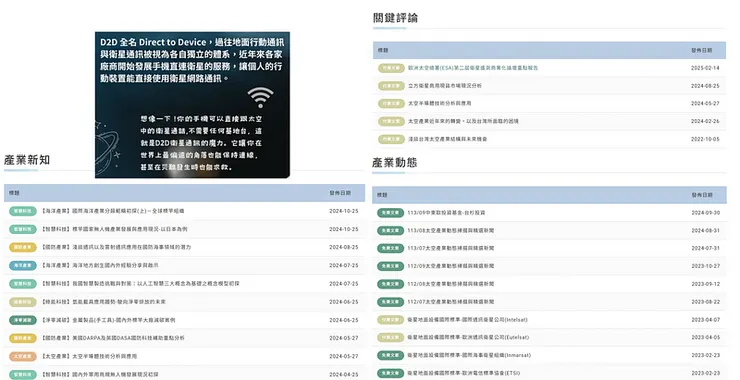The height and width of the screenshot is (380, 740).
Task: Click the 免費文章 tag on 113/09 row
Action: 391,213
